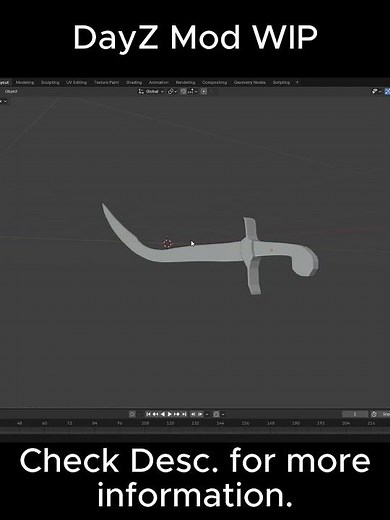The image size is (390, 520).
Task: Click frame 120 on the timeline ruler
Action: tap(170, 423)
